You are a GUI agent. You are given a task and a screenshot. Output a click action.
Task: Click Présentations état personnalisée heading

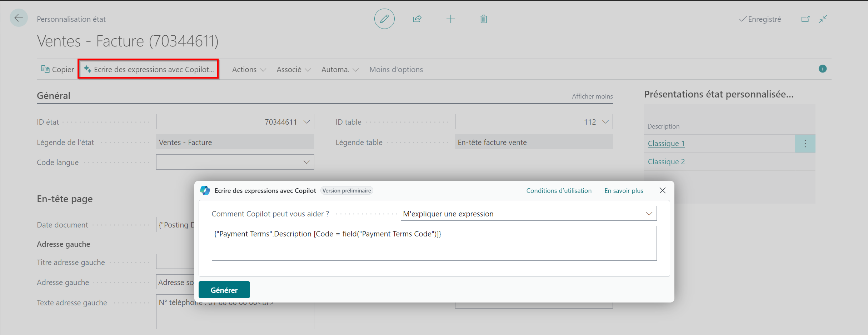point(719,94)
